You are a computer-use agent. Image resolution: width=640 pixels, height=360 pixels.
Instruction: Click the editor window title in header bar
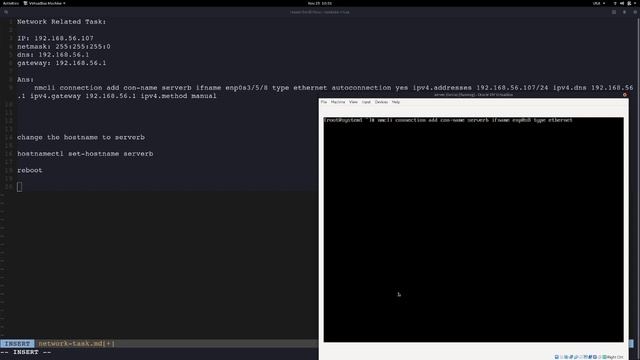click(x=320, y=12)
